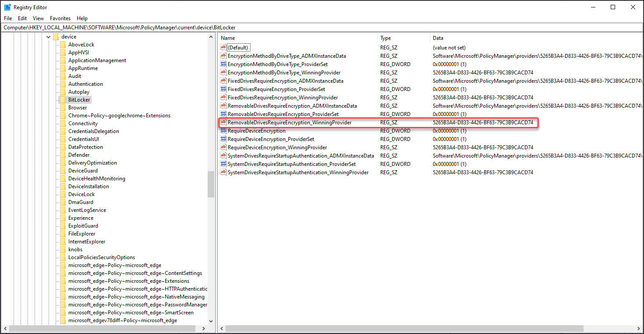Click the tree pane vertical scrollbar thumb
Image resolution: width=644 pixels, height=334 pixels.
[211, 184]
